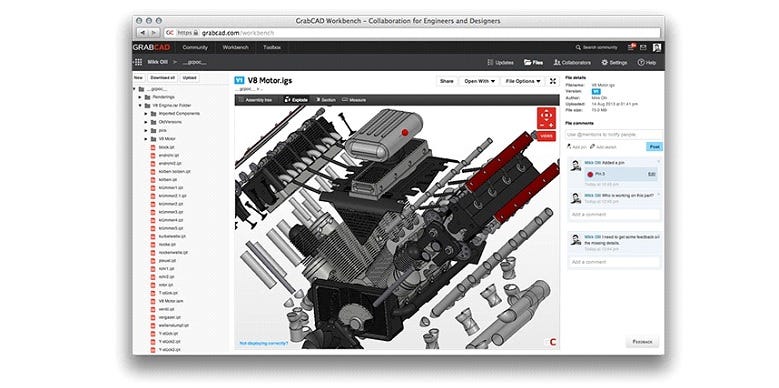Switch to the Collaborators tab
779x388 pixels.
click(572, 63)
